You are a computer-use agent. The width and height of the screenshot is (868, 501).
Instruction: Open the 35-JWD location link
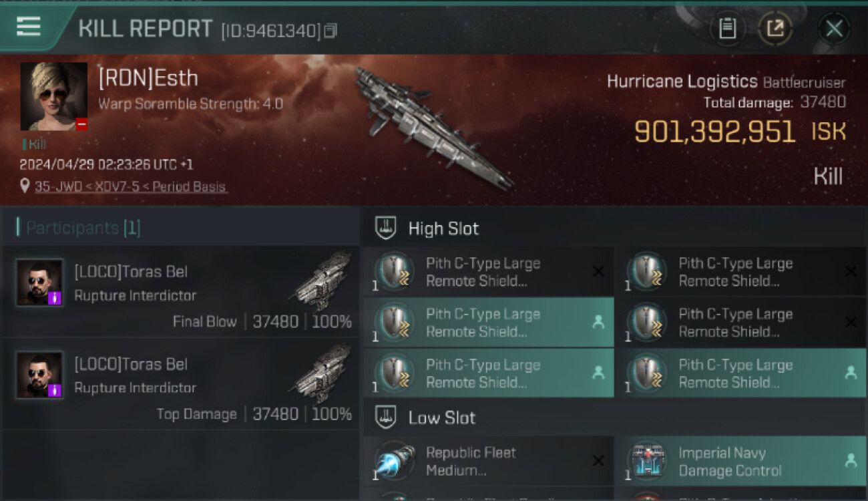(131, 187)
